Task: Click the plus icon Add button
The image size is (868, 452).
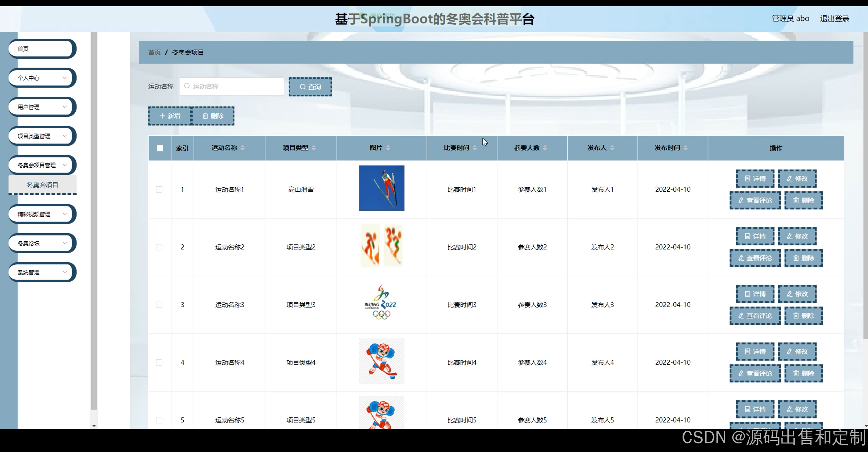Action: point(170,116)
